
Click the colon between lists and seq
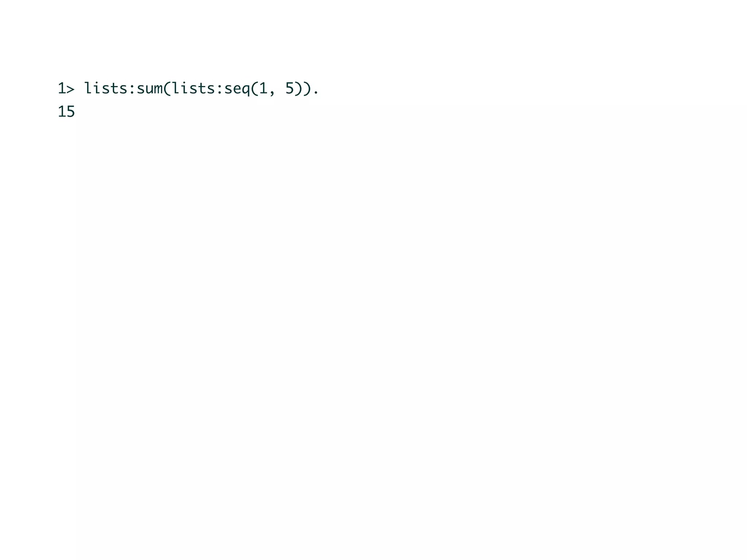click(x=220, y=90)
